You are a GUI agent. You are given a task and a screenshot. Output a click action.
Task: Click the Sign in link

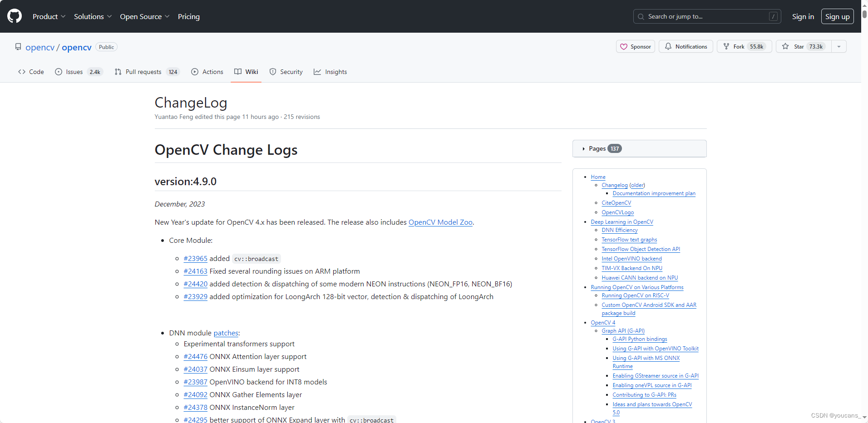point(803,16)
